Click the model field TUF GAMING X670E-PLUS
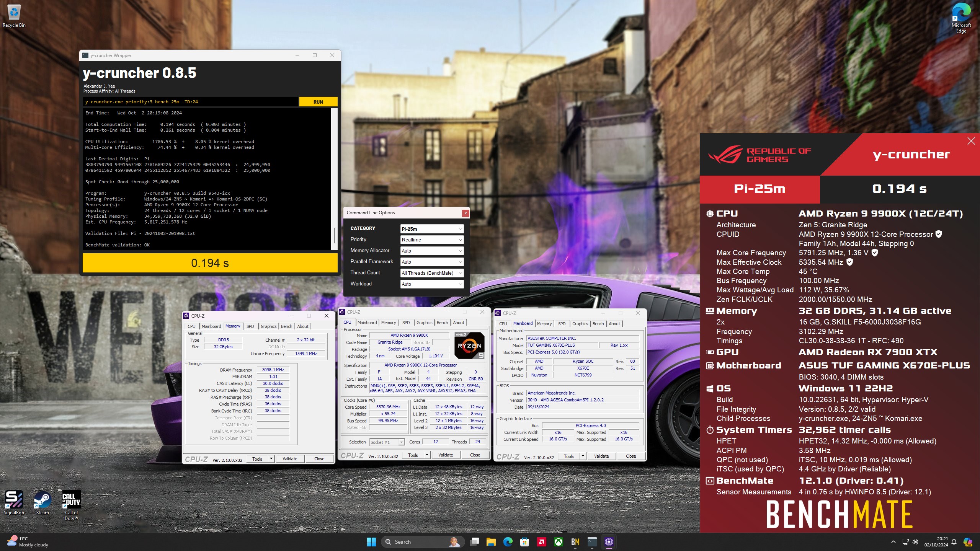This screenshot has width=980, height=551. [562, 345]
